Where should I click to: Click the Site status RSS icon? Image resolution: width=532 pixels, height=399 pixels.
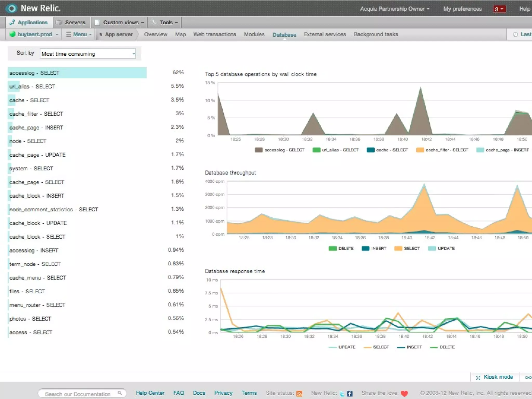pyautogui.click(x=299, y=393)
